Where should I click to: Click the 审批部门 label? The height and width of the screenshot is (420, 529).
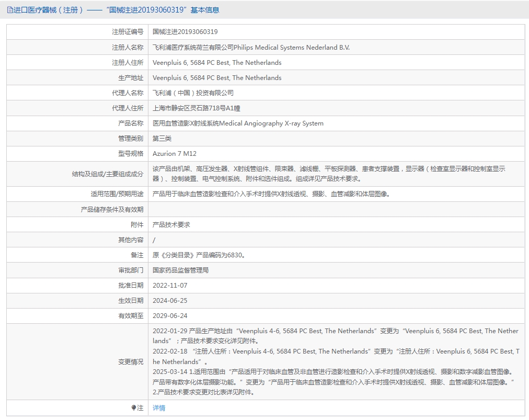tap(131, 270)
